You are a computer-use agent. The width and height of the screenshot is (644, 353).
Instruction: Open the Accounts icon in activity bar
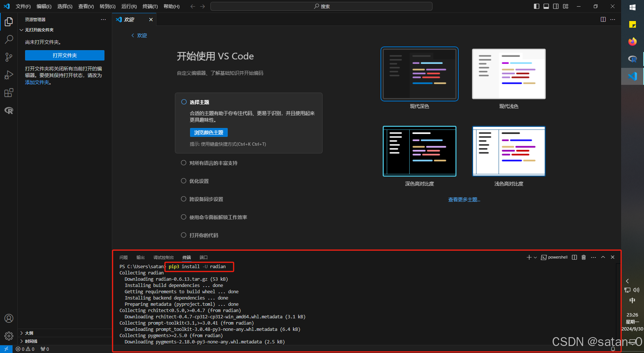coord(9,318)
